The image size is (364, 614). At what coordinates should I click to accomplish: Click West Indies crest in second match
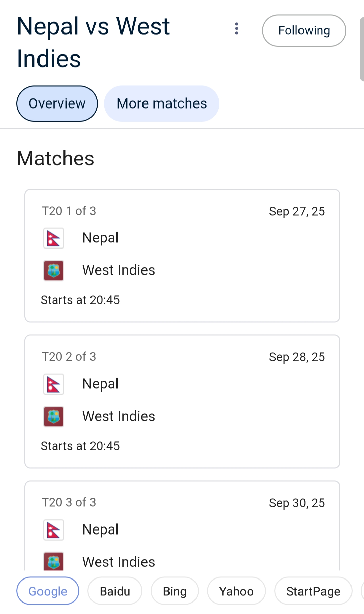click(54, 417)
